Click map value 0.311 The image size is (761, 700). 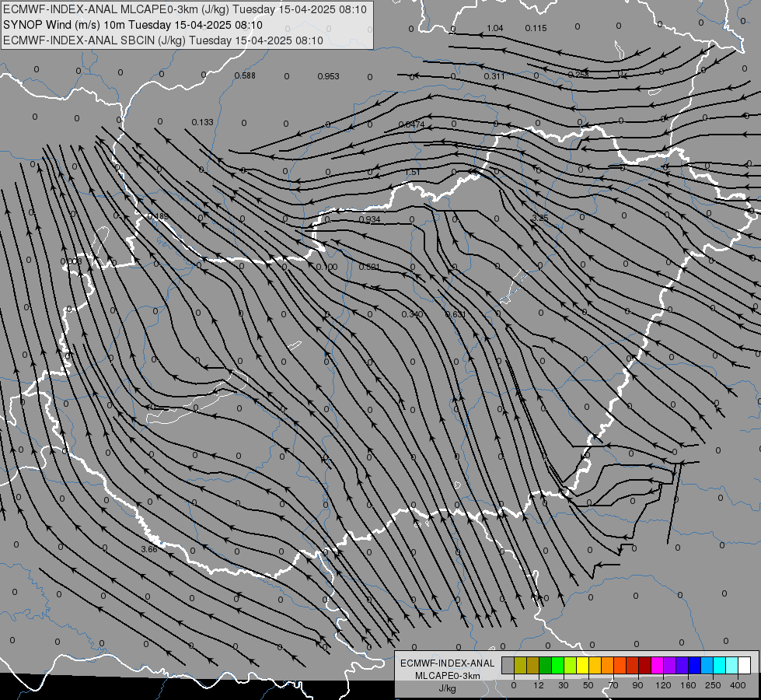tap(494, 76)
